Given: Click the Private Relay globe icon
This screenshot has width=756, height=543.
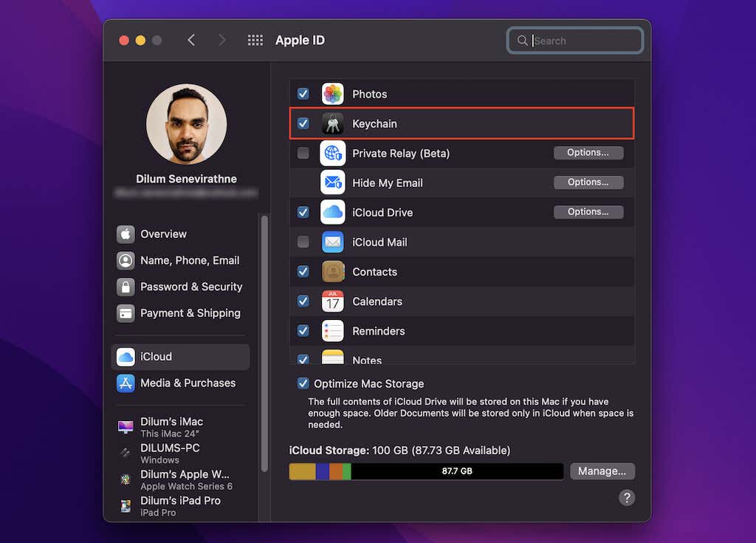Looking at the screenshot, I should [332, 153].
